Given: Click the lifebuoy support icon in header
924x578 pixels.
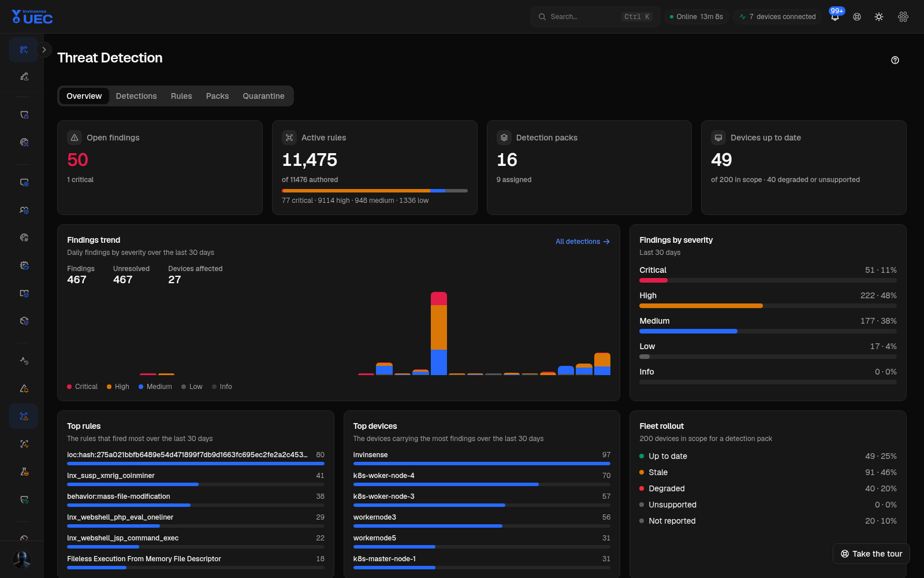Looking at the screenshot, I should click(x=857, y=17).
